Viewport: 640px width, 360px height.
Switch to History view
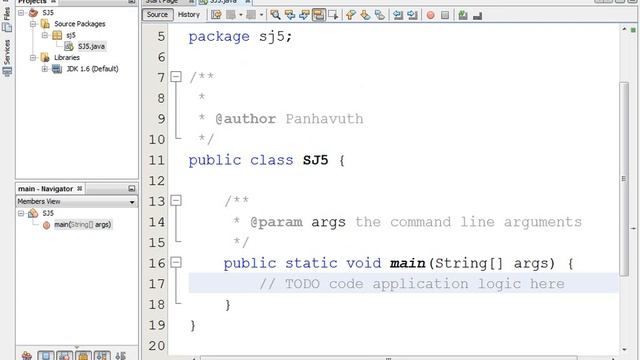[189, 15]
